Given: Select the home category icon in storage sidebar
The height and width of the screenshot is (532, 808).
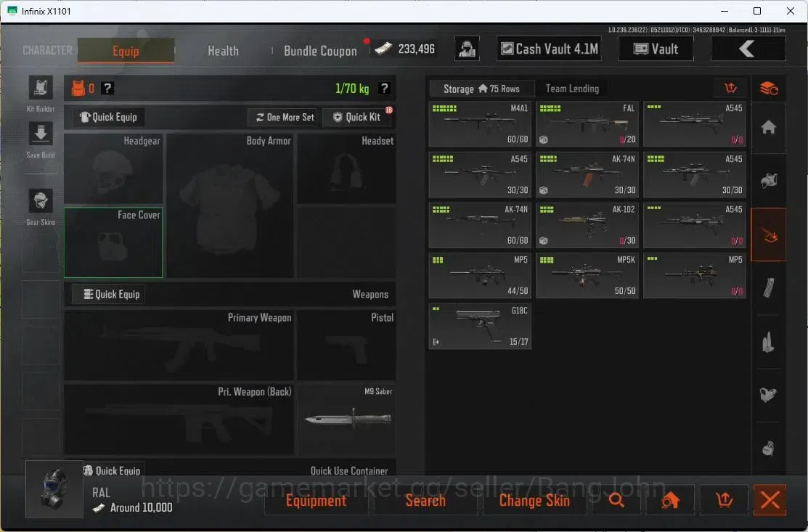Looking at the screenshot, I should click(x=768, y=127).
